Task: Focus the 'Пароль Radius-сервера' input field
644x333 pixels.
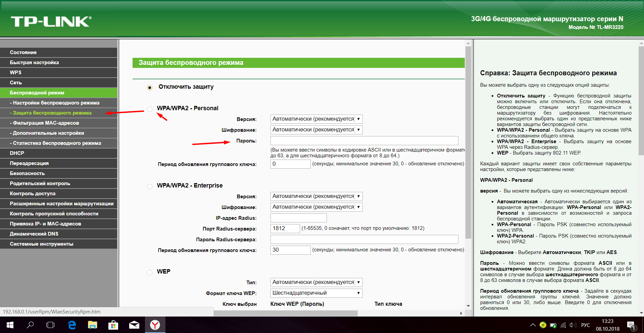Action: [364, 239]
